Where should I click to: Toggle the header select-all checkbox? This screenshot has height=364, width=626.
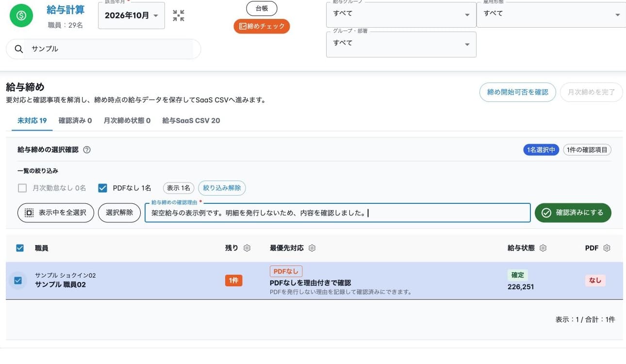[x=20, y=248]
